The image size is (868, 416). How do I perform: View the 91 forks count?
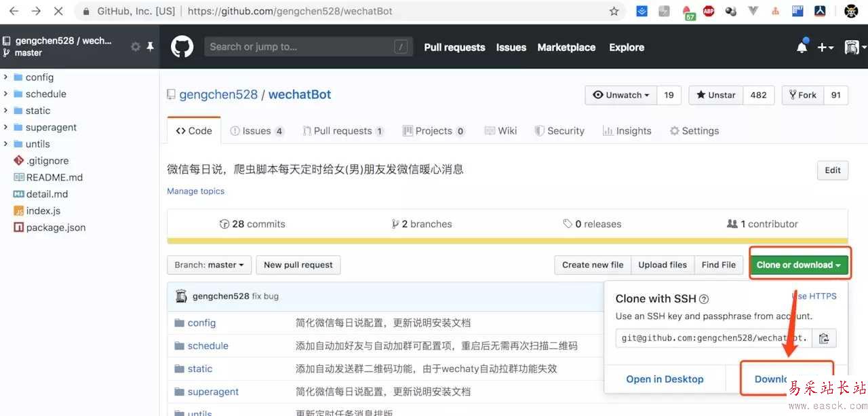tap(836, 95)
